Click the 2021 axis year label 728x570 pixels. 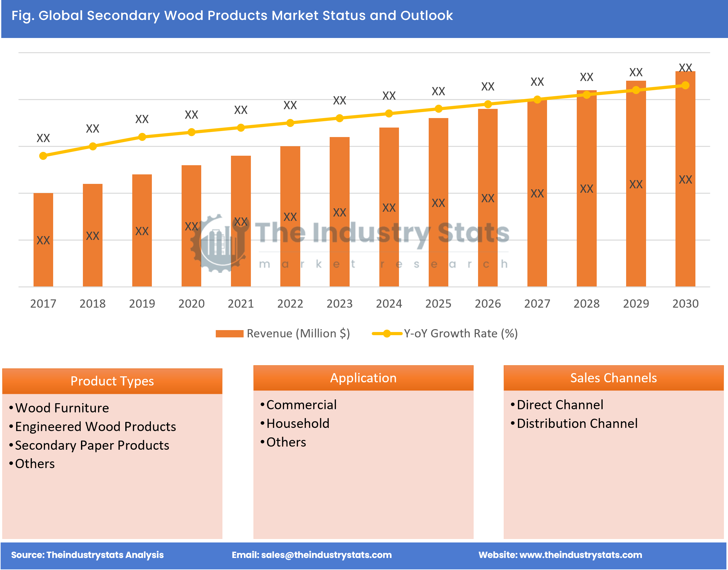click(241, 304)
